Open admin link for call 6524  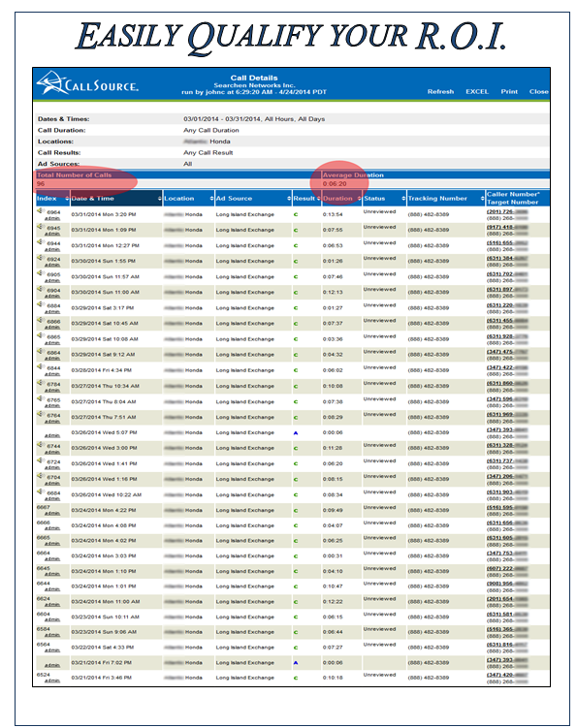coord(52,681)
